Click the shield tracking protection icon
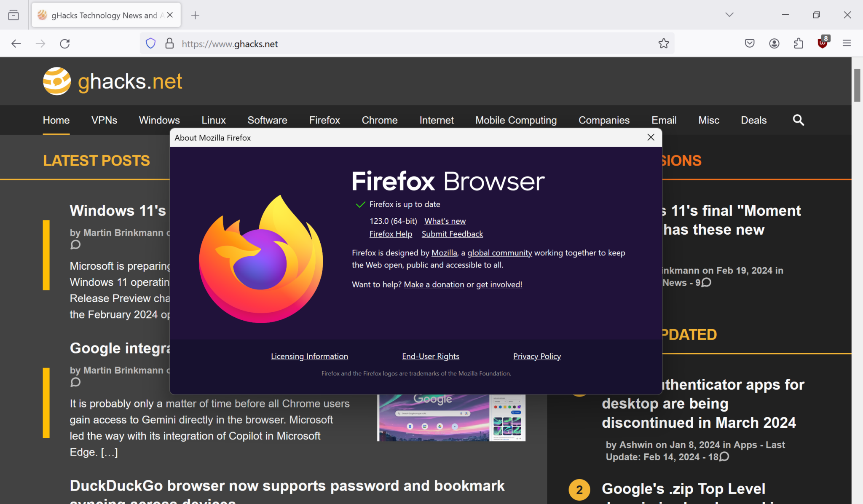Screen dimensions: 863x504 pos(150,43)
